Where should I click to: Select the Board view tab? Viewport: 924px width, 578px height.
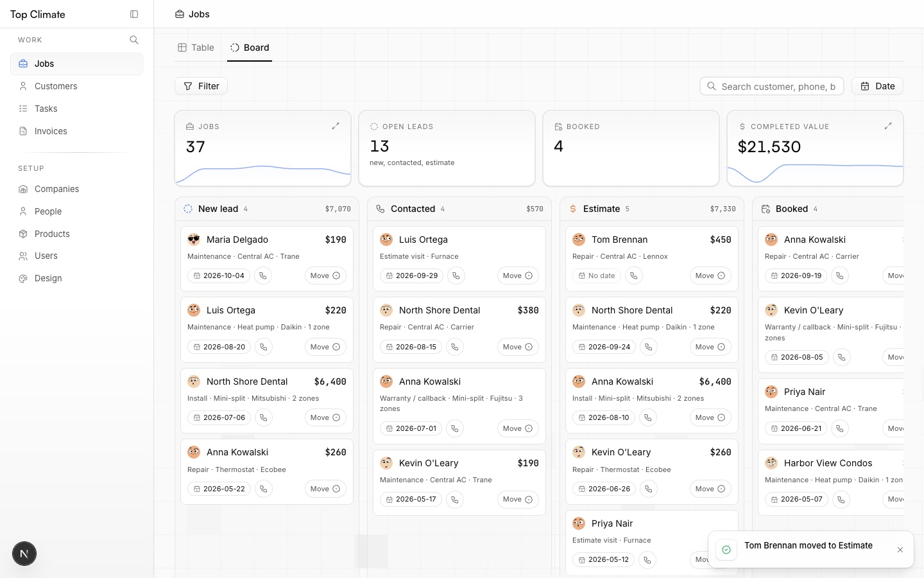pyautogui.click(x=250, y=48)
